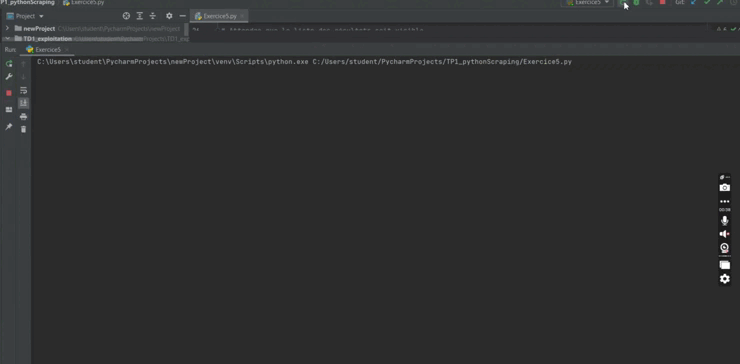Image resolution: width=740 pixels, height=364 pixels.
Task: Toggle webcam in recording toolbar
Action: coord(724,248)
